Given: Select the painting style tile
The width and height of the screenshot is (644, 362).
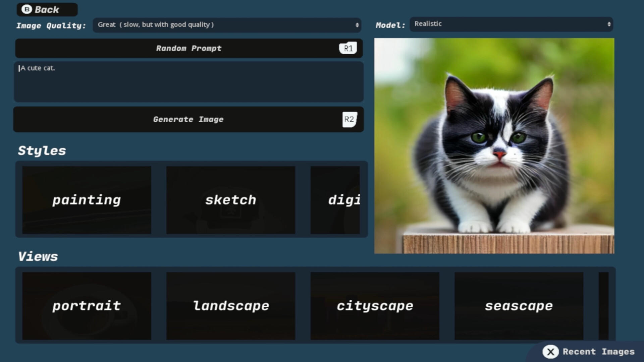Looking at the screenshot, I should pyautogui.click(x=87, y=200).
